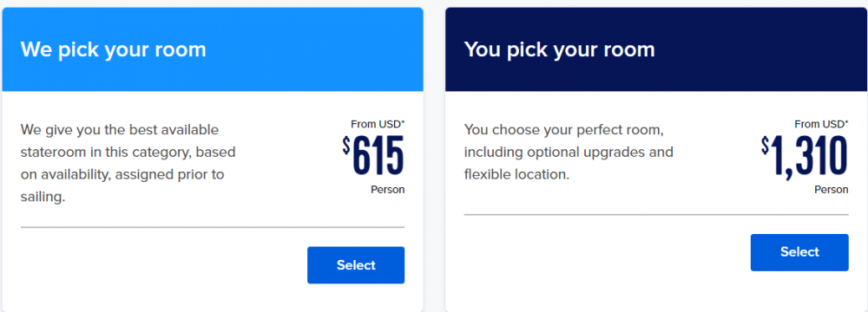
Task: Click Select on You pick your room card
Action: point(799,252)
